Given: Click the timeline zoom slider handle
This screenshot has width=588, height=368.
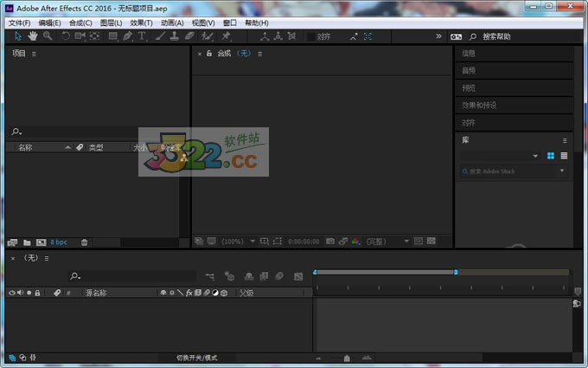Looking at the screenshot, I should pos(347,358).
